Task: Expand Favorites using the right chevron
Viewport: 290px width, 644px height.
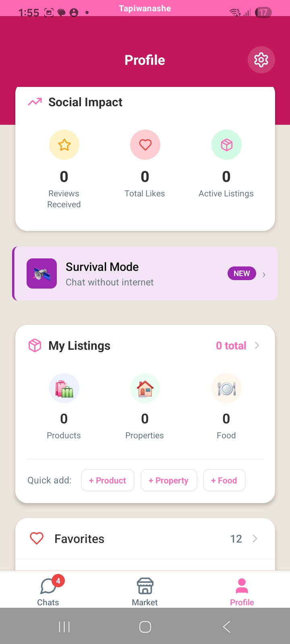Action: pyautogui.click(x=255, y=539)
